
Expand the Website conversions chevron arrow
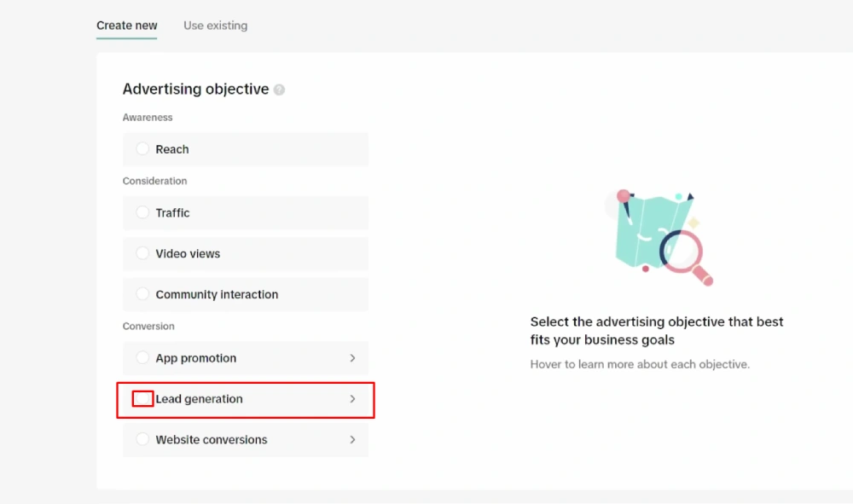click(x=352, y=439)
